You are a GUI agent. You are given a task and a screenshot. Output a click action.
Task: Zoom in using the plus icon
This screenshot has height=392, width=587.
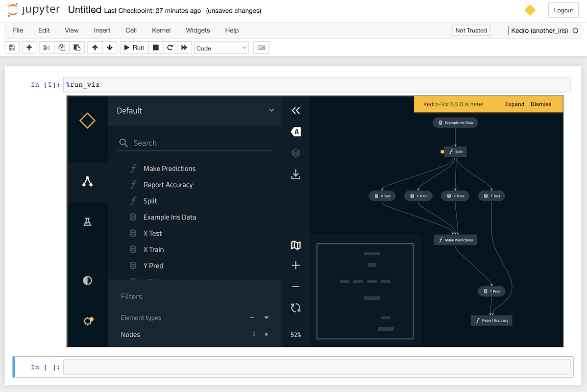(x=295, y=265)
